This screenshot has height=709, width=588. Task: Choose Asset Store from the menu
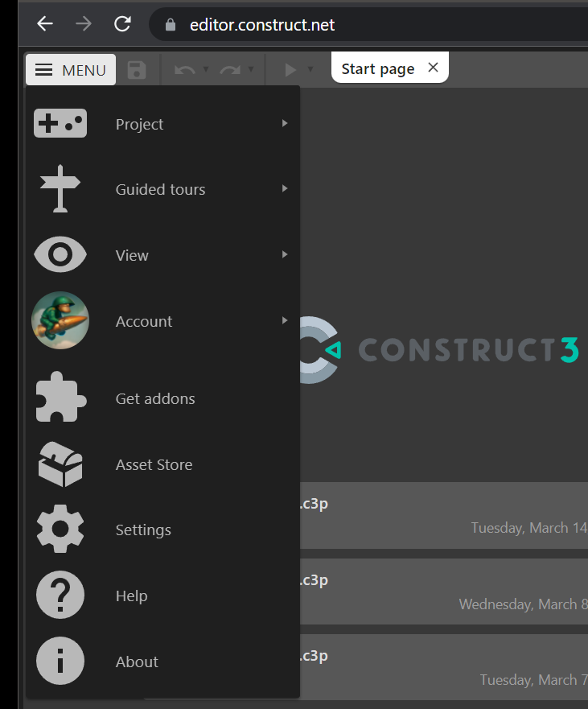click(x=162, y=464)
